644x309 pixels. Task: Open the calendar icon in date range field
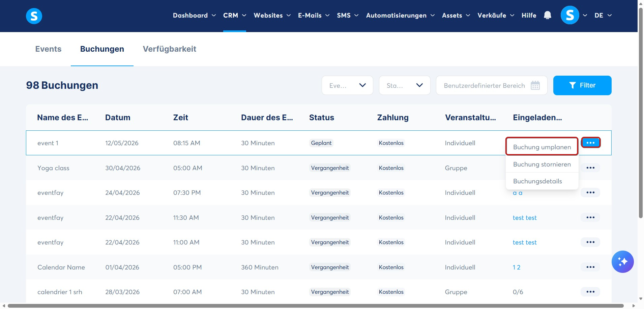point(535,85)
